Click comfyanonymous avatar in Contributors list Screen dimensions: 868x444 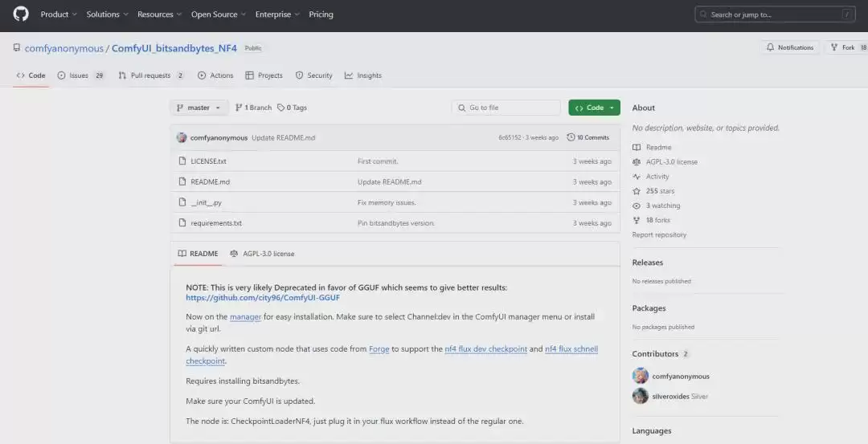click(x=641, y=376)
